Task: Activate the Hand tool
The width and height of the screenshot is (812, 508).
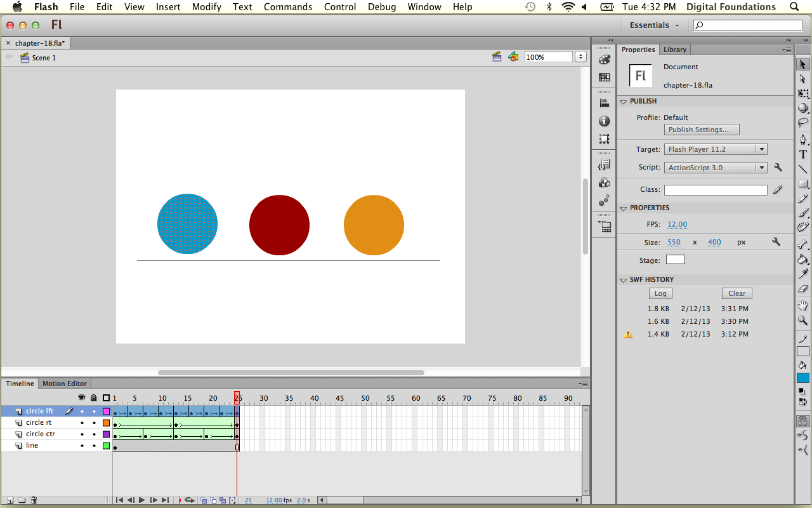Action: pos(803,305)
